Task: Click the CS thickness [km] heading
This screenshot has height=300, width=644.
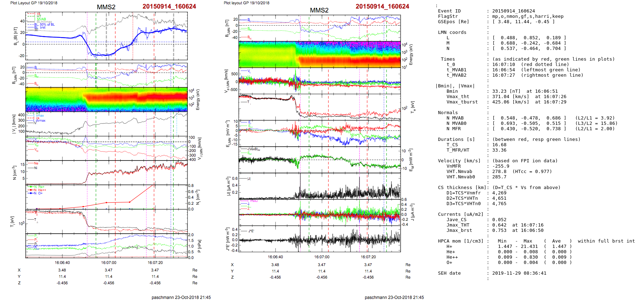Action: tap(462, 188)
